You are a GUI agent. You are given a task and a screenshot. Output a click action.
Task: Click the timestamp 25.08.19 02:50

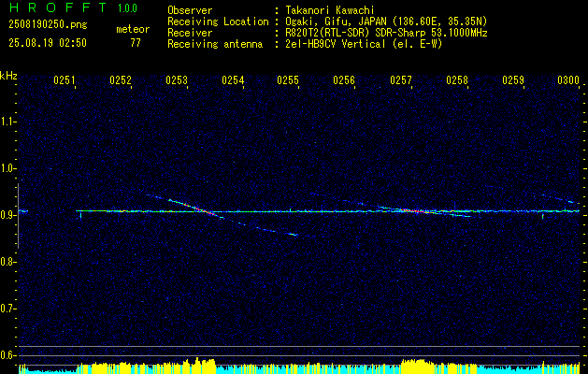tap(48, 43)
